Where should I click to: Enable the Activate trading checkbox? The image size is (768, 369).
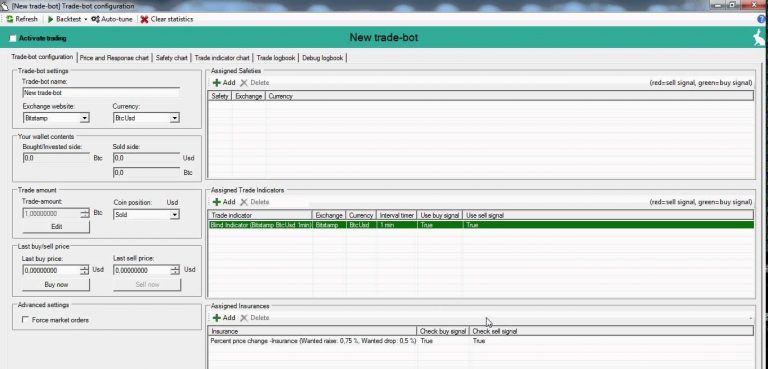point(13,38)
